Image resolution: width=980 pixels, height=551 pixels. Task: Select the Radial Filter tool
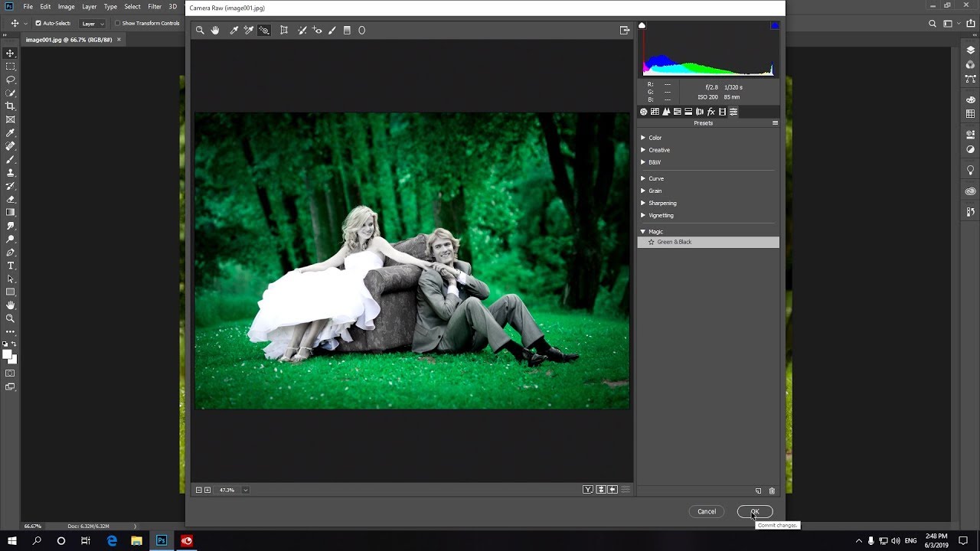[362, 31]
